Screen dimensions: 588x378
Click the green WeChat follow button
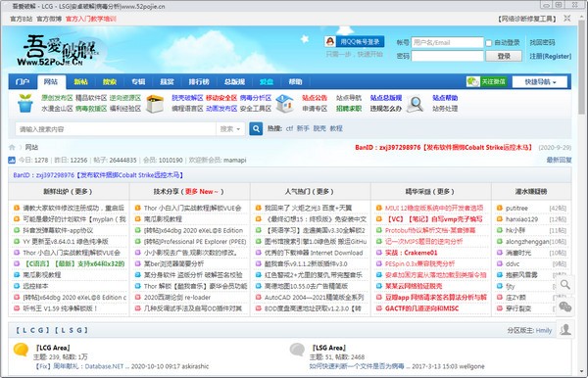(x=486, y=81)
